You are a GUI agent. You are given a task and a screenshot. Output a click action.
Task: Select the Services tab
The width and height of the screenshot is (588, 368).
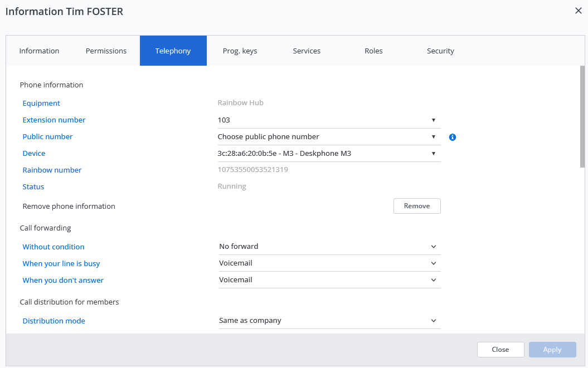[307, 51]
